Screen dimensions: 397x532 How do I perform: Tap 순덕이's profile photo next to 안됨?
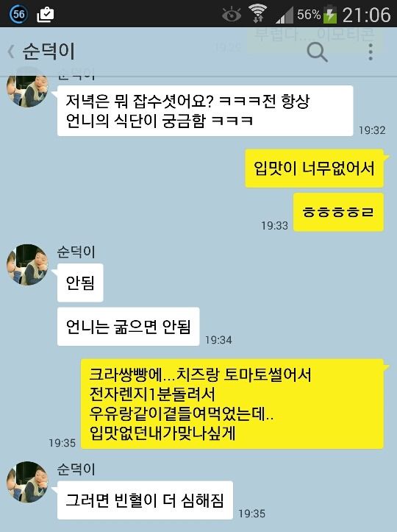coord(27,265)
